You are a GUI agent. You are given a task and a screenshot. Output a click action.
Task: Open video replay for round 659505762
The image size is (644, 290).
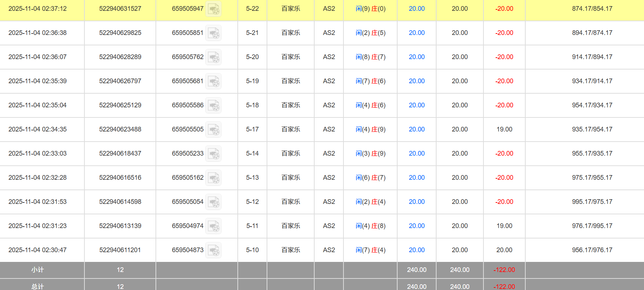214,57
